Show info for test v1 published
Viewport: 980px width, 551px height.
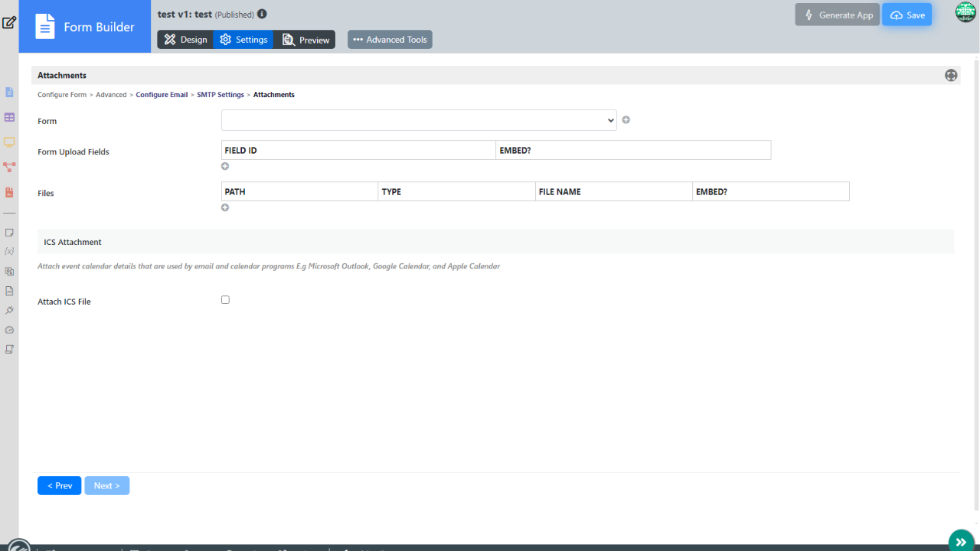(x=263, y=14)
